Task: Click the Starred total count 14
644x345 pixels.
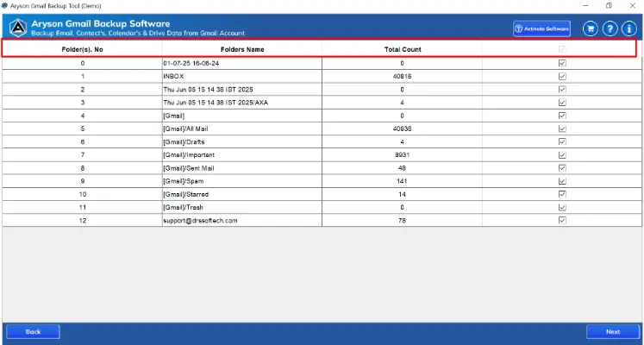Action: pos(402,194)
